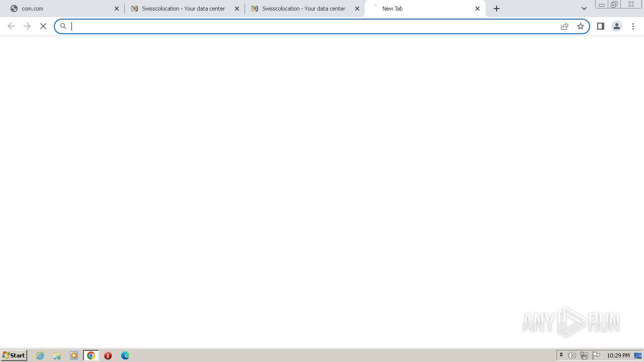This screenshot has height=362, width=644.
Task: Close the com.com tab
Action: [117, 9]
